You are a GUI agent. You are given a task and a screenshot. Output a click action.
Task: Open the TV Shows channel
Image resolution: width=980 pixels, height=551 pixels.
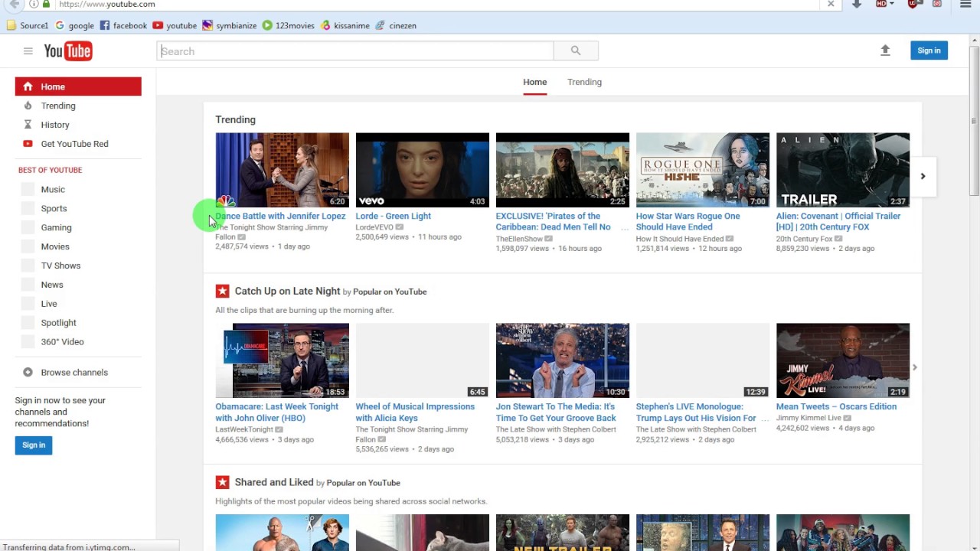(x=60, y=266)
